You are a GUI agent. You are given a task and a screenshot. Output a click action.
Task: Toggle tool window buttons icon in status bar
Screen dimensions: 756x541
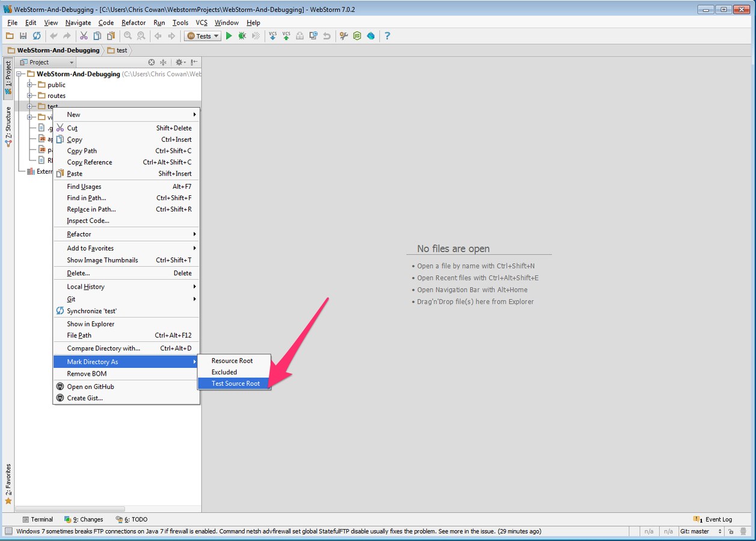click(x=8, y=531)
